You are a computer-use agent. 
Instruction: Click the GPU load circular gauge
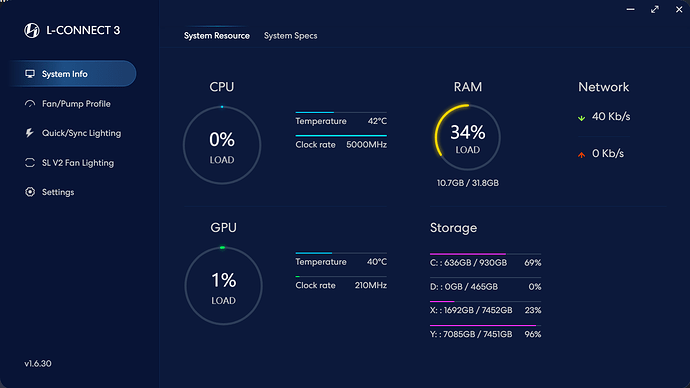tap(223, 286)
